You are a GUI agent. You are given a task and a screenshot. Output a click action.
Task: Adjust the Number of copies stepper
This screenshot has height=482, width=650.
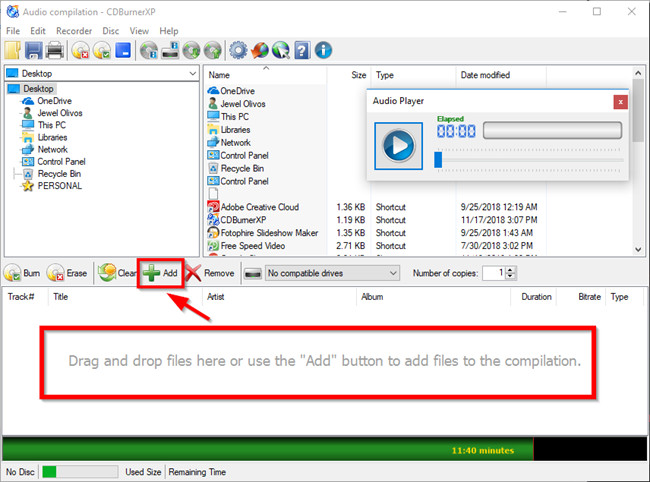(511, 272)
